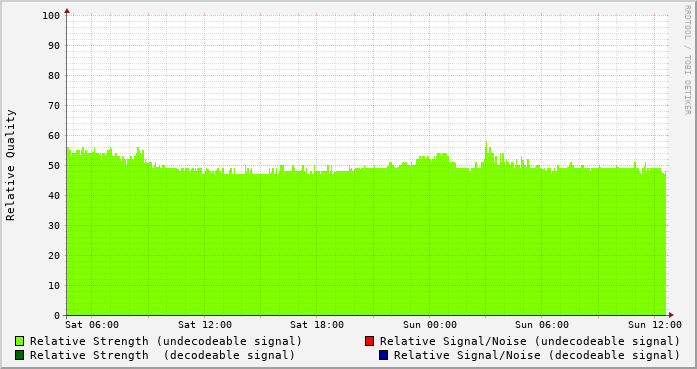Click the Sun 06:00 time axis label
Screen dimensions: 697x369
click(x=542, y=325)
